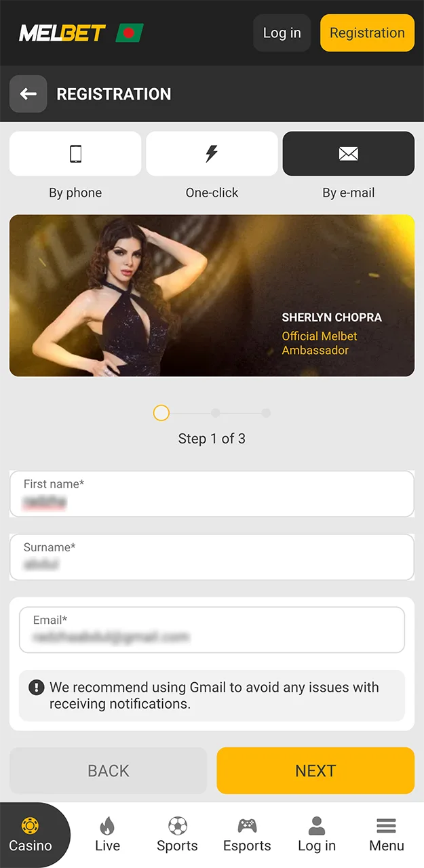Click the NEXT button
Image resolution: width=424 pixels, height=868 pixels.
(315, 770)
